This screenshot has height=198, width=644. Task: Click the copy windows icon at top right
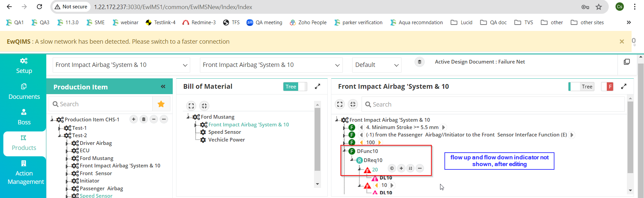coord(627,62)
